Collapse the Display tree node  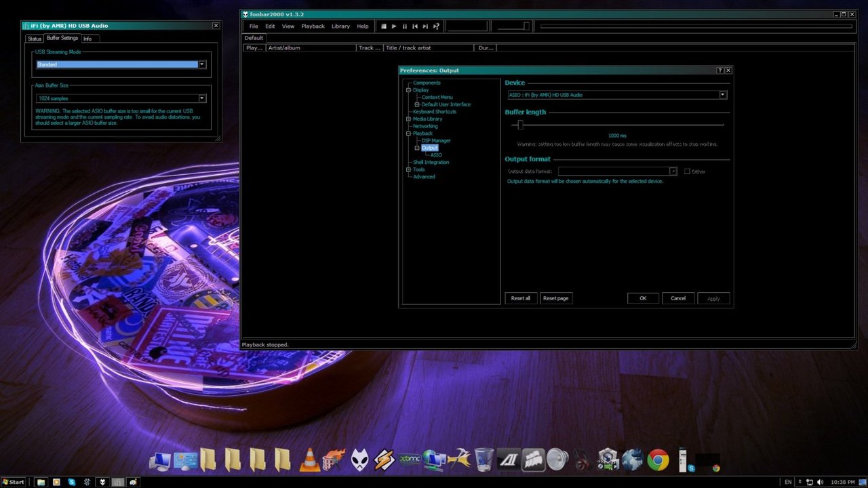point(408,90)
